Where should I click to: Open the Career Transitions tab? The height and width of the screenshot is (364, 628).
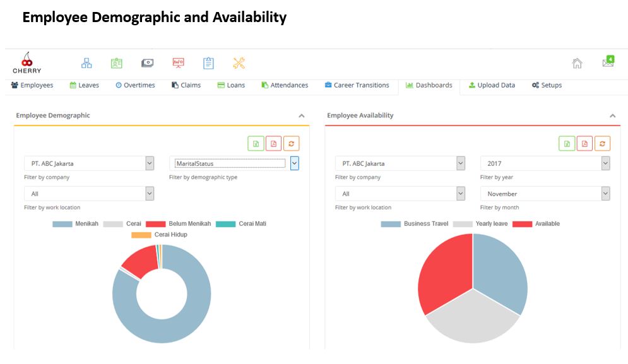point(357,85)
